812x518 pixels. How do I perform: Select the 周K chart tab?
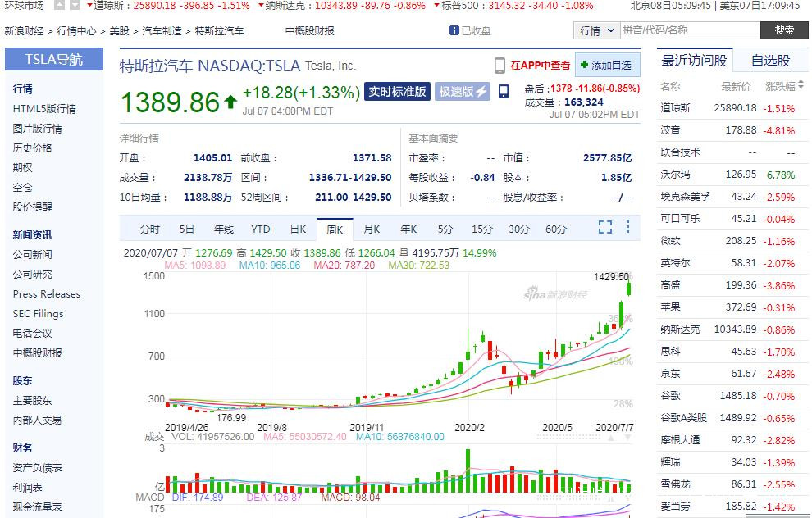coord(335,229)
